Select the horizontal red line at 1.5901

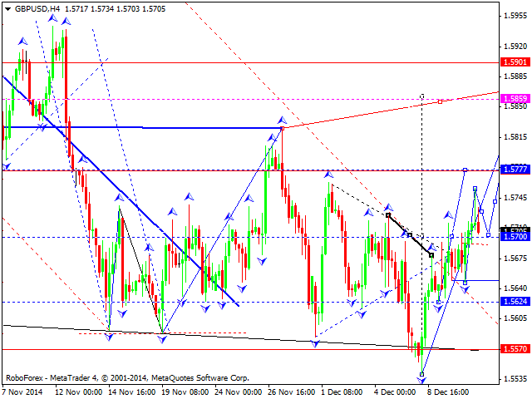(x=249, y=62)
